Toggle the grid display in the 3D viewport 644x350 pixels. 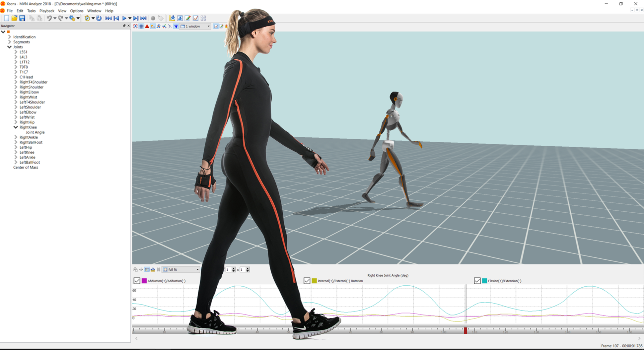141,26
